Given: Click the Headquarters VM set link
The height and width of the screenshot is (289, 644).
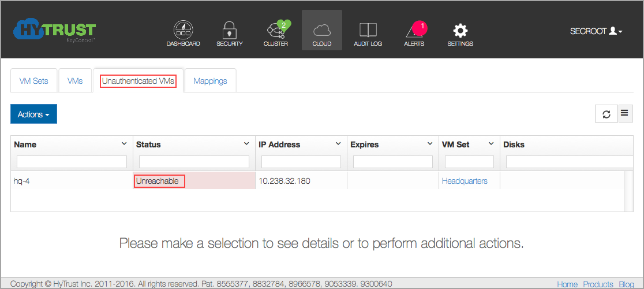Looking at the screenshot, I should pos(465,181).
